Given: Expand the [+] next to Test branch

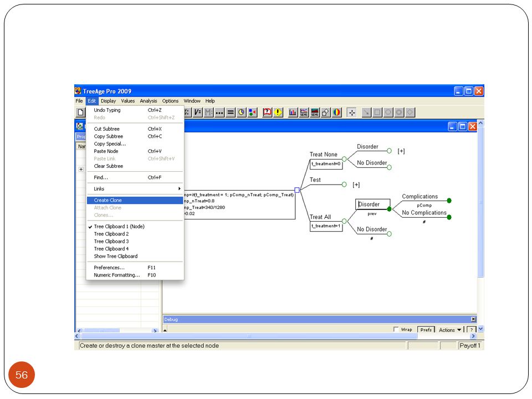Looking at the screenshot, I should (356, 185).
